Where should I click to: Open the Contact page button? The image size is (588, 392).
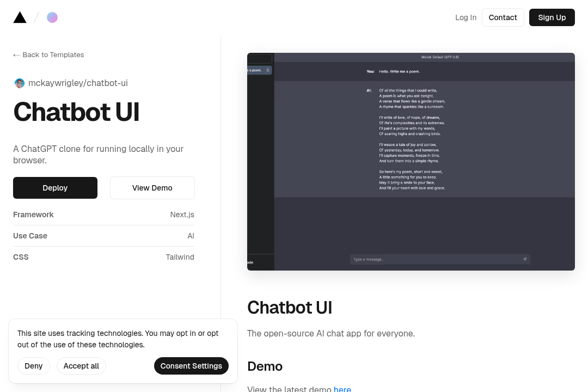click(x=503, y=17)
